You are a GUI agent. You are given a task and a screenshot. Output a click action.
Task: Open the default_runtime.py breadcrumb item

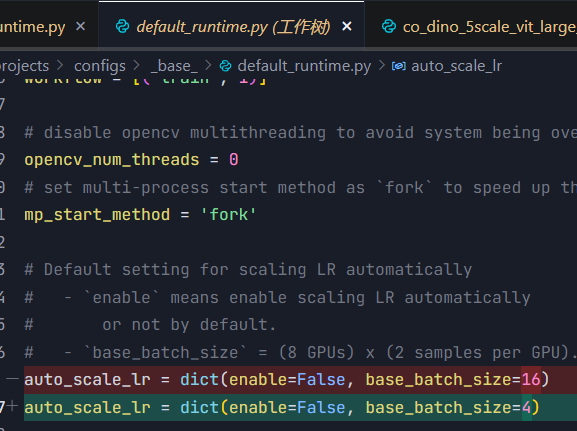pyautogui.click(x=304, y=66)
